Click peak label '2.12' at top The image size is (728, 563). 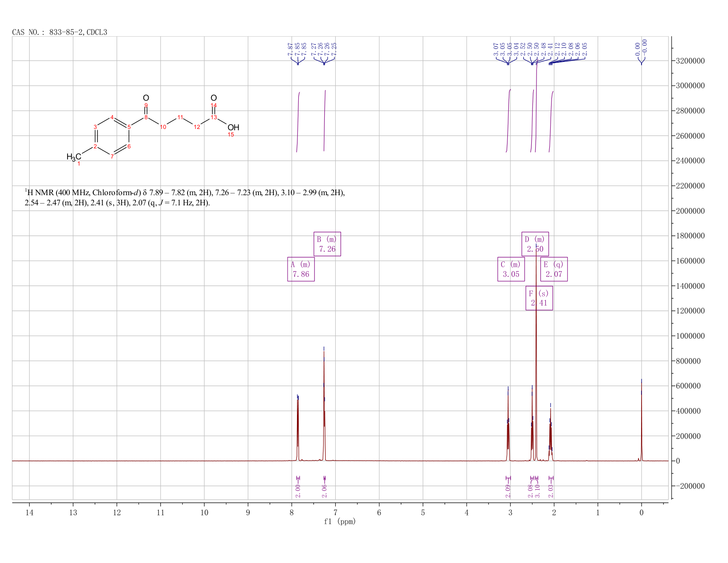tap(557, 49)
